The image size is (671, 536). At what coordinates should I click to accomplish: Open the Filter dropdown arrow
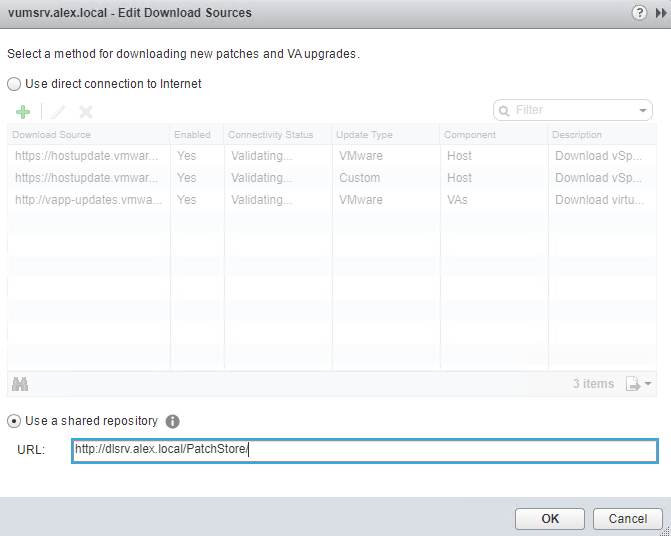[643, 110]
